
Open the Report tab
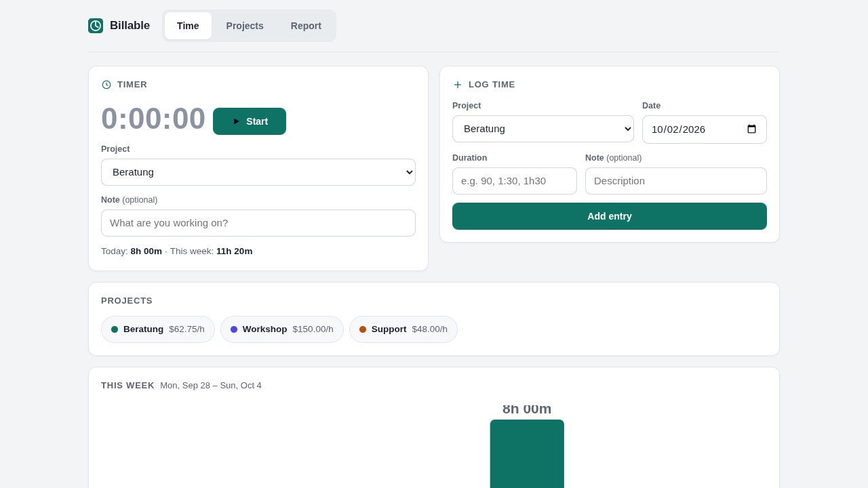306,26
